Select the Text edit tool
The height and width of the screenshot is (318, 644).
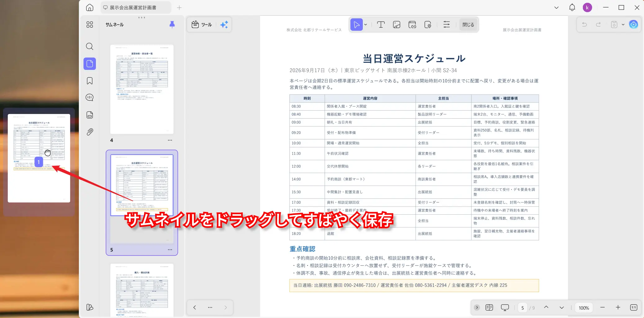(x=381, y=25)
